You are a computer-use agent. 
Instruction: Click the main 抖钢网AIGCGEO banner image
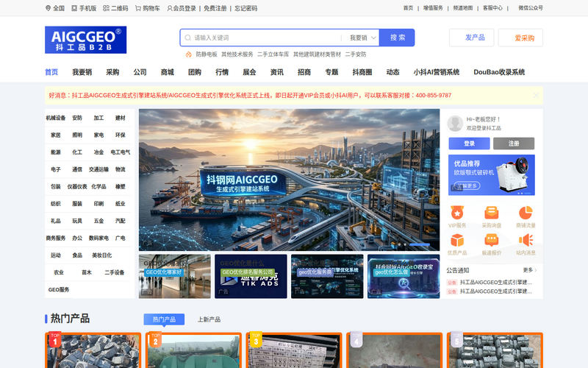[x=289, y=180]
